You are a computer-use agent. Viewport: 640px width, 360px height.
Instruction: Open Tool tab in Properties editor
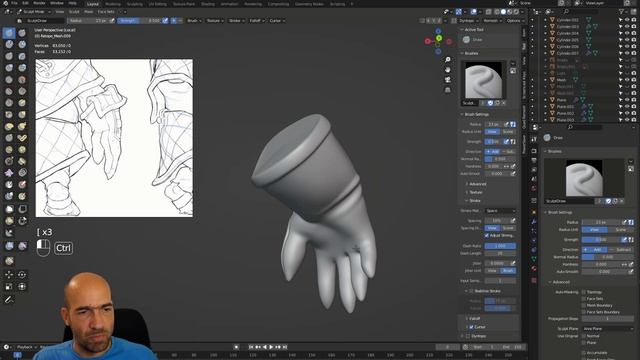(534, 140)
